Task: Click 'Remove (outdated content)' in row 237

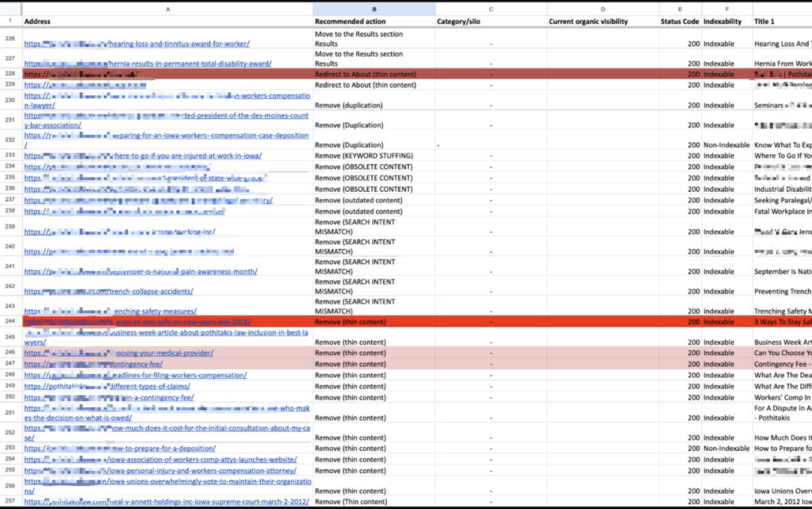Action: 358,201
